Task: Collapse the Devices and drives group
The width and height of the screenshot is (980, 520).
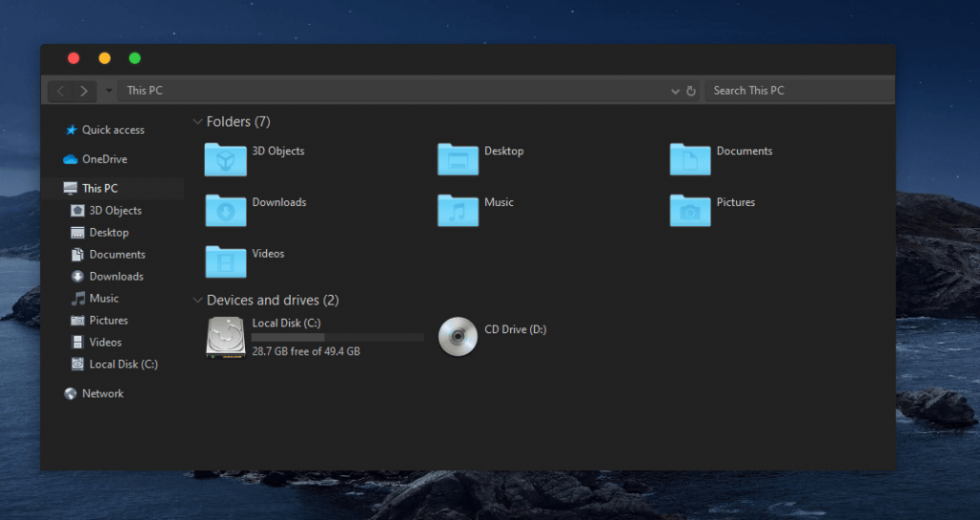Action: pos(197,301)
